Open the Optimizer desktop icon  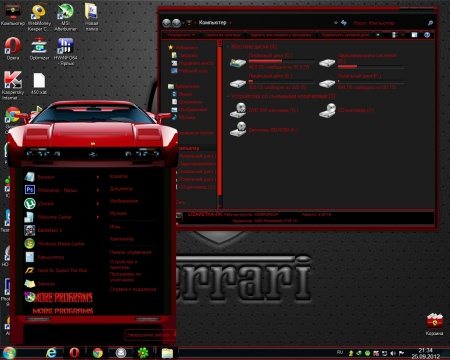[39, 49]
